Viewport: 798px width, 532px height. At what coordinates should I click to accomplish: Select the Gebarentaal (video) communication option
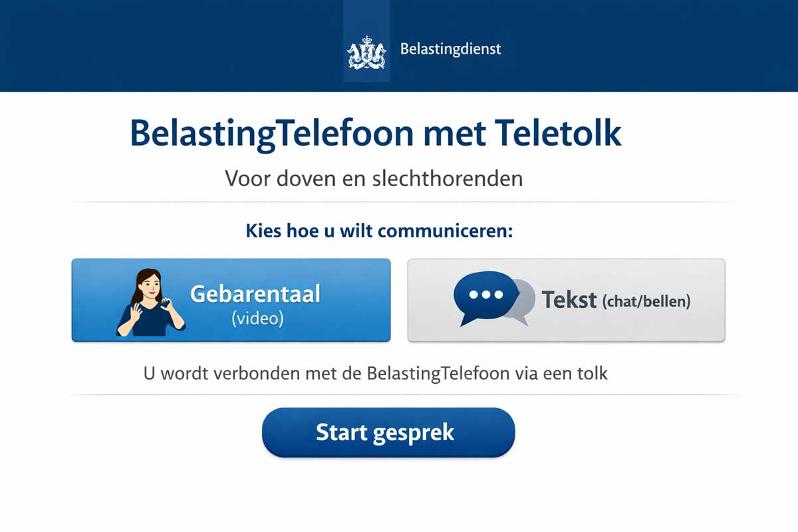click(x=231, y=300)
